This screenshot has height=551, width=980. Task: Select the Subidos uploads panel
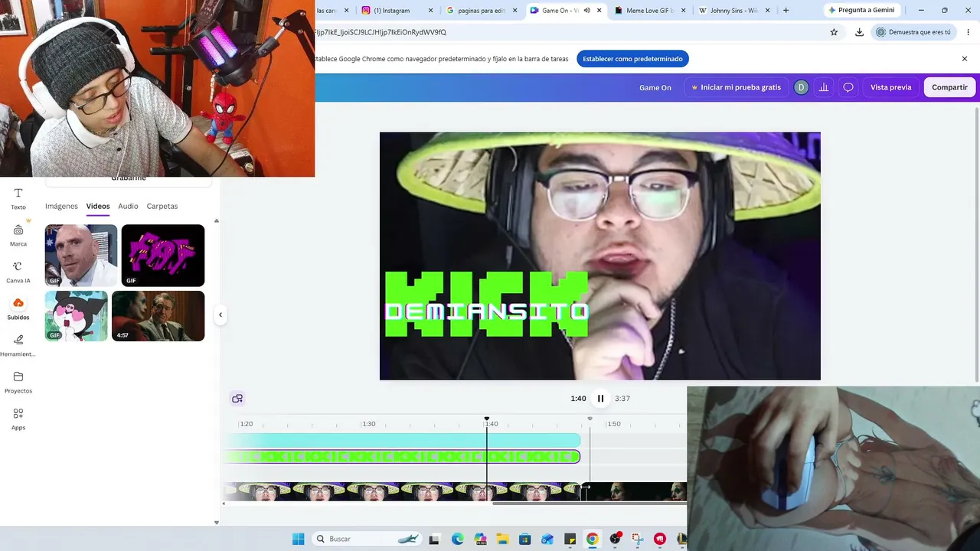18,308
